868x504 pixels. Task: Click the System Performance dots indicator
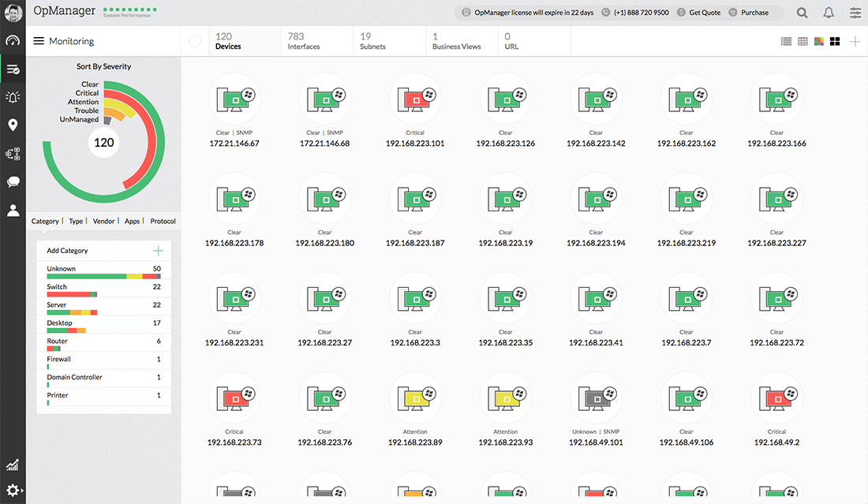[129, 9]
